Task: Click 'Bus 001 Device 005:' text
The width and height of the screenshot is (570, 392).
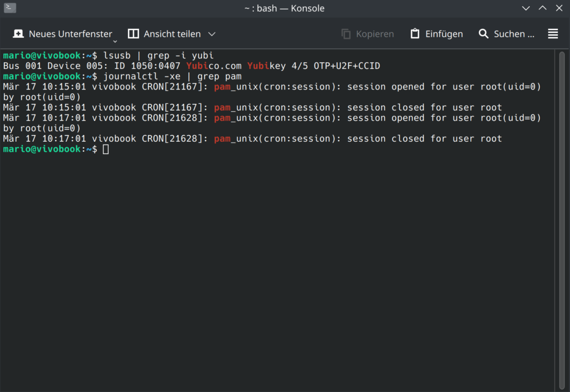Action: (x=56, y=66)
